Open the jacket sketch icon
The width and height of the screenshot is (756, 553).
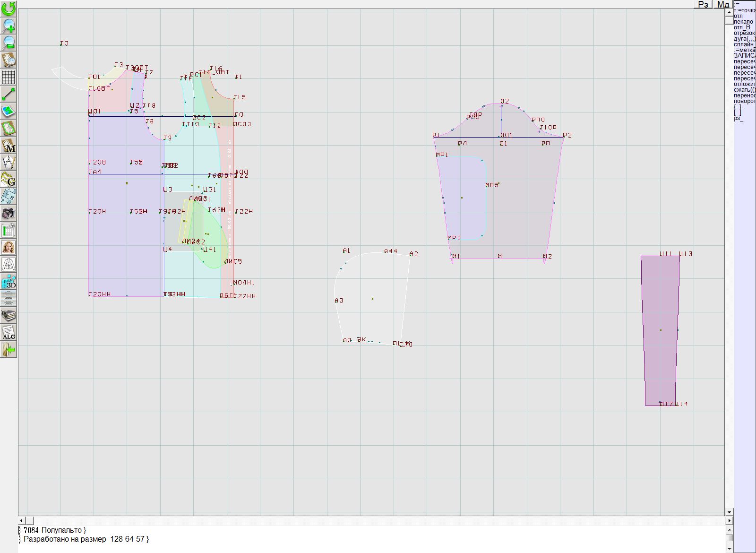[9, 264]
